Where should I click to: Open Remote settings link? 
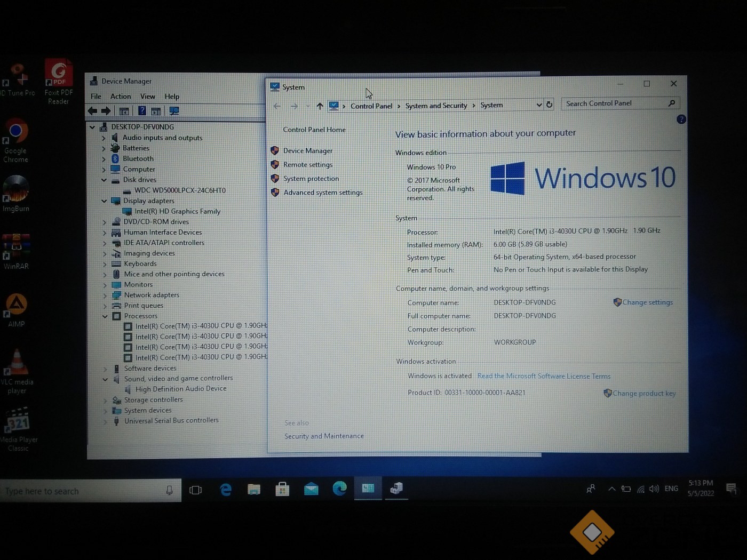click(308, 165)
